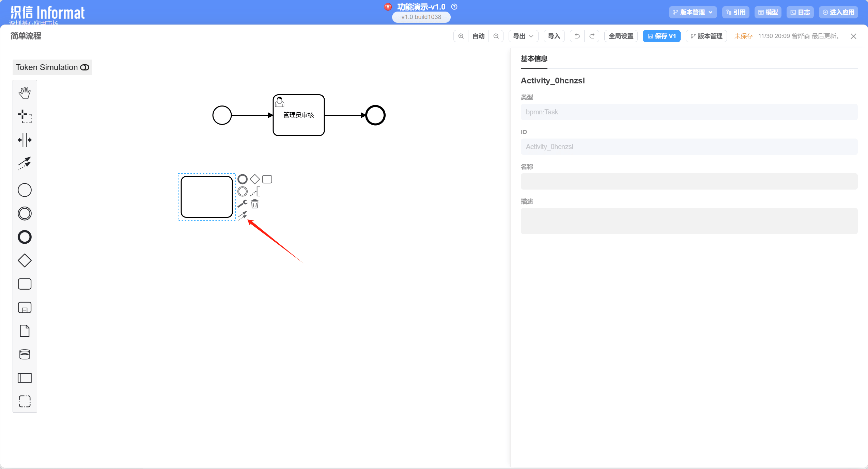Toggle Token Simulation mode

(52, 67)
